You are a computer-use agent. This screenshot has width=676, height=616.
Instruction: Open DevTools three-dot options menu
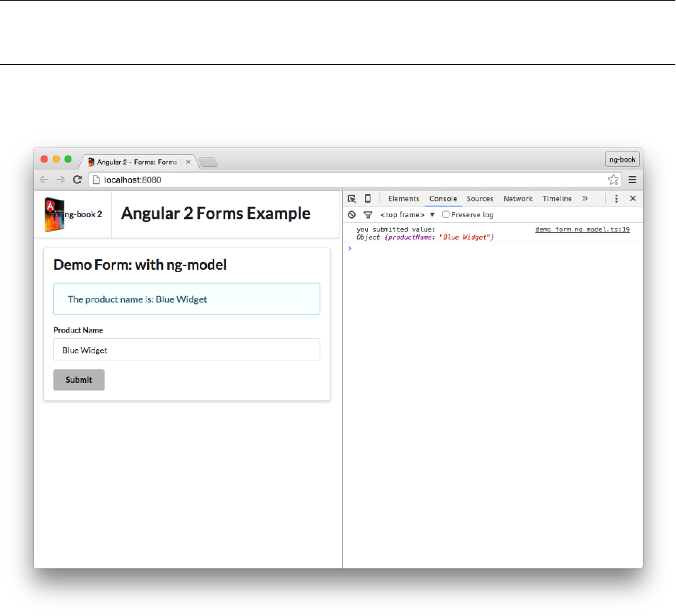click(616, 199)
